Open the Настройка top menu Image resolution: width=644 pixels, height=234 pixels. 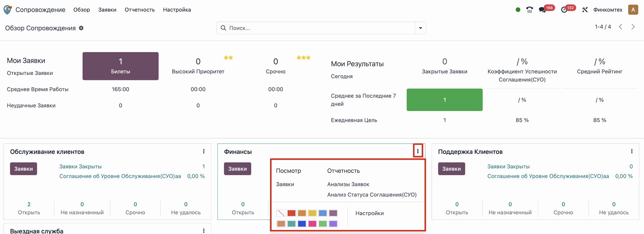point(177,10)
